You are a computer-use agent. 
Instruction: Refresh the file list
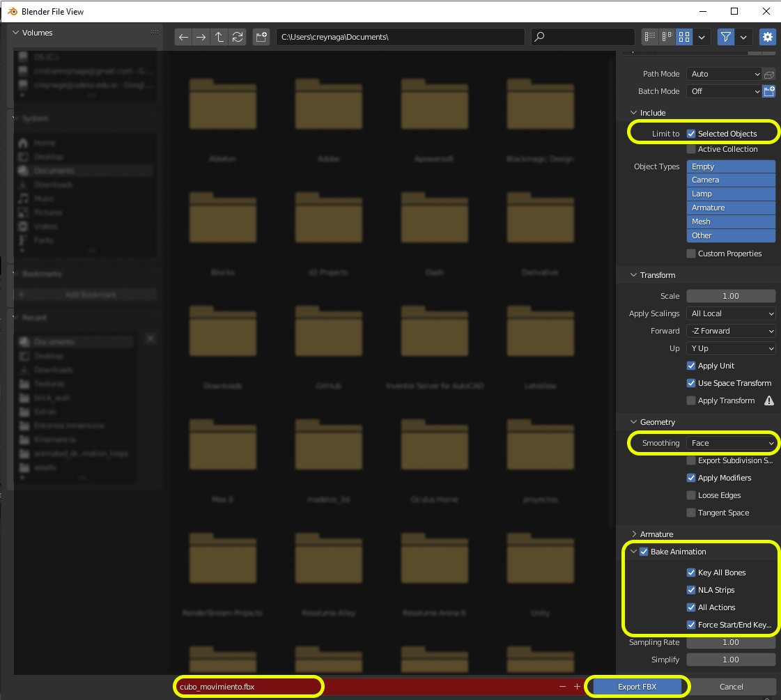click(238, 37)
